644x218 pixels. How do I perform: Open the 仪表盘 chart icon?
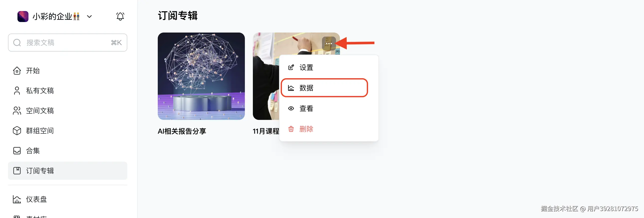pos(17,199)
